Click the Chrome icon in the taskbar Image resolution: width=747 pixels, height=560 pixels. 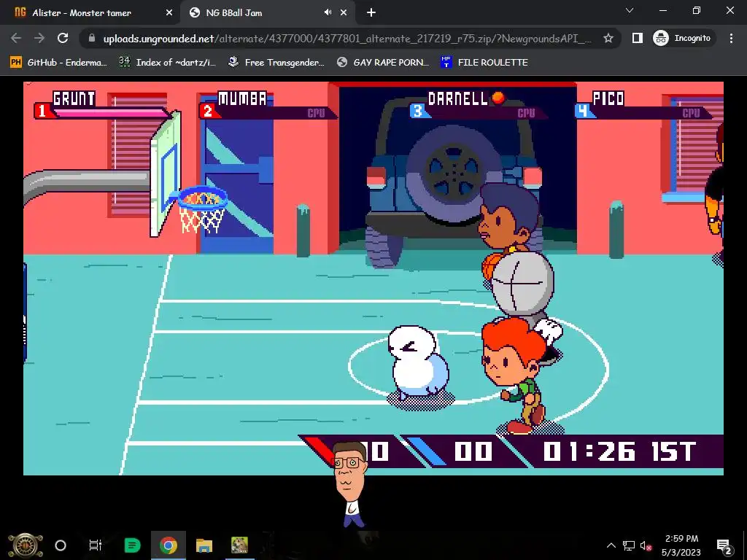point(169,545)
